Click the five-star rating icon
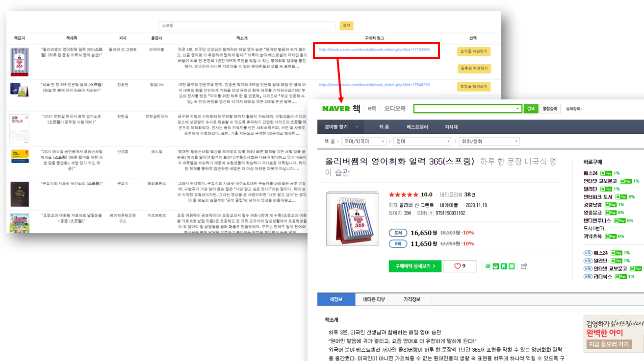This screenshot has width=644, height=361. (x=404, y=194)
